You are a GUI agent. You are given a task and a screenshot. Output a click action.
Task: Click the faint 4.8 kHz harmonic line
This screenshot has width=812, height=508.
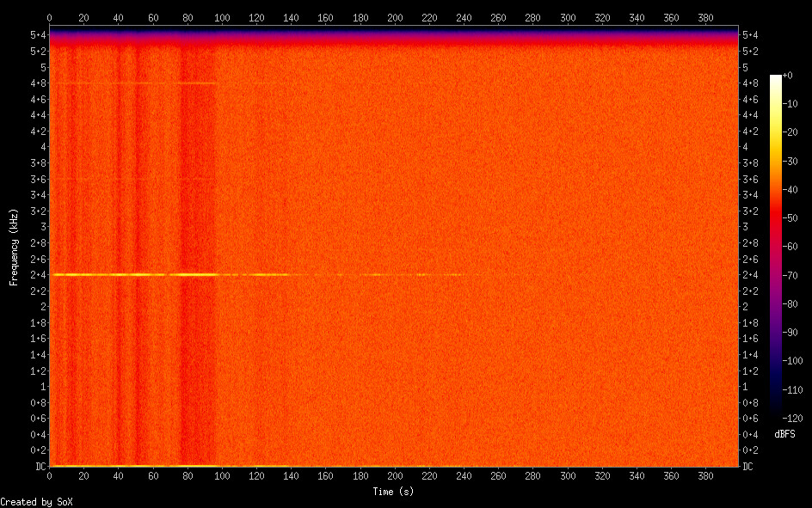click(x=129, y=83)
